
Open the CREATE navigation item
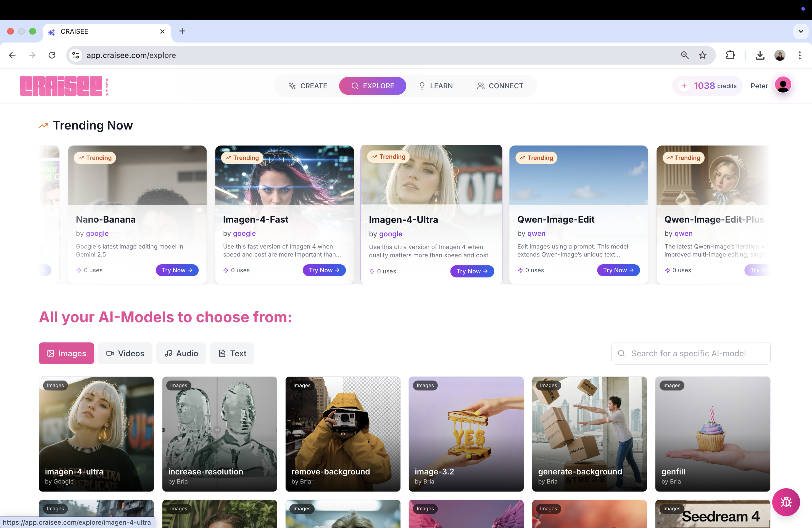pyautogui.click(x=308, y=86)
